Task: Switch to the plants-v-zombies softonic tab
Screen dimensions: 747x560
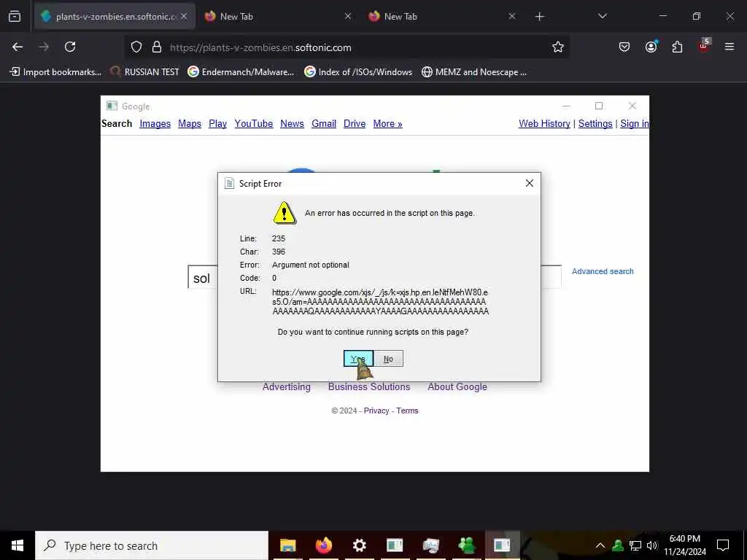Action: pyautogui.click(x=115, y=17)
